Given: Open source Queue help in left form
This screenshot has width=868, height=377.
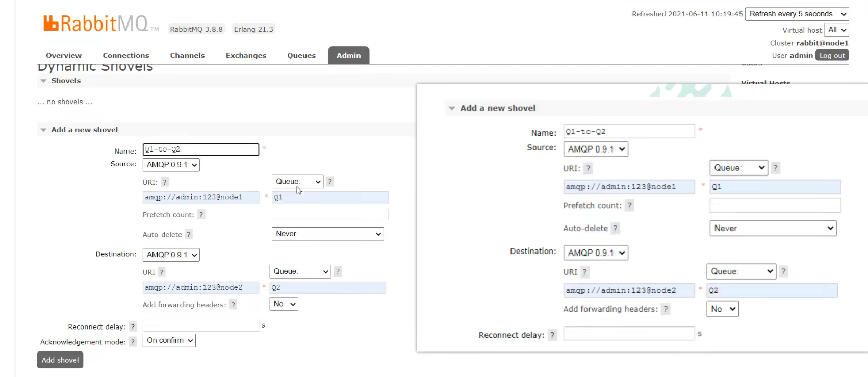Looking at the screenshot, I should (330, 181).
